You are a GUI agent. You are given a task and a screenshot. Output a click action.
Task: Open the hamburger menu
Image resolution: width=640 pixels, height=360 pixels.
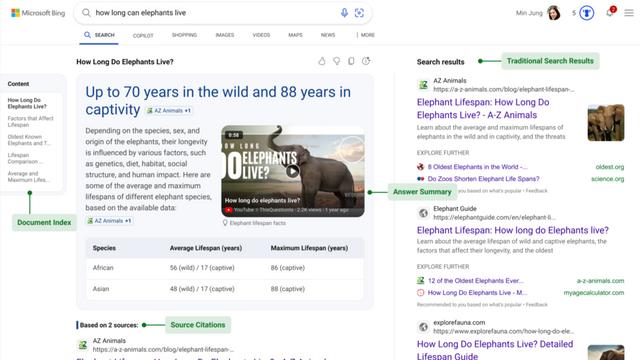pyautogui.click(x=629, y=13)
